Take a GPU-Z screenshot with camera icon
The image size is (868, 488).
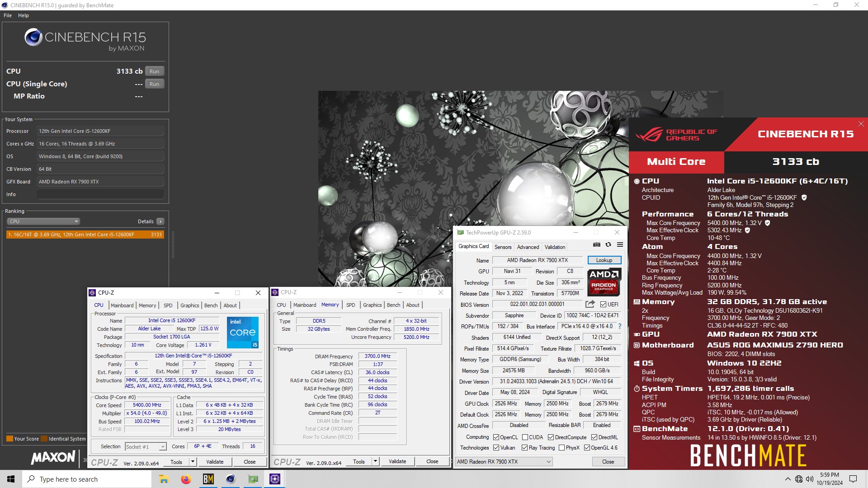coord(597,244)
